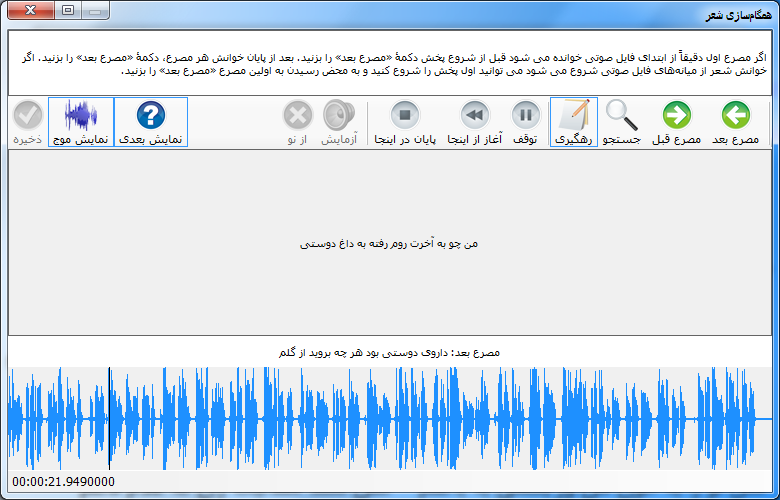This screenshot has width=780, height=500.
Task: Click the از نو reset X icon
Action: point(297,122)
